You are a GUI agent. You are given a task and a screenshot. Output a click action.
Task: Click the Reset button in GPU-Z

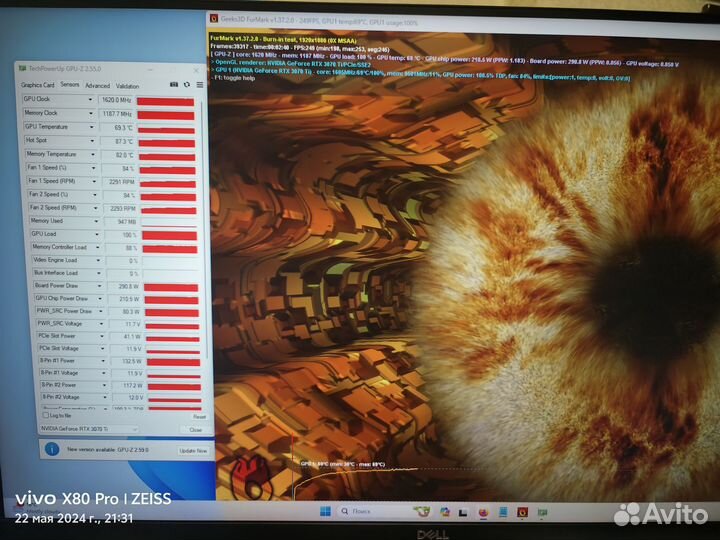(x=199, y=417)
